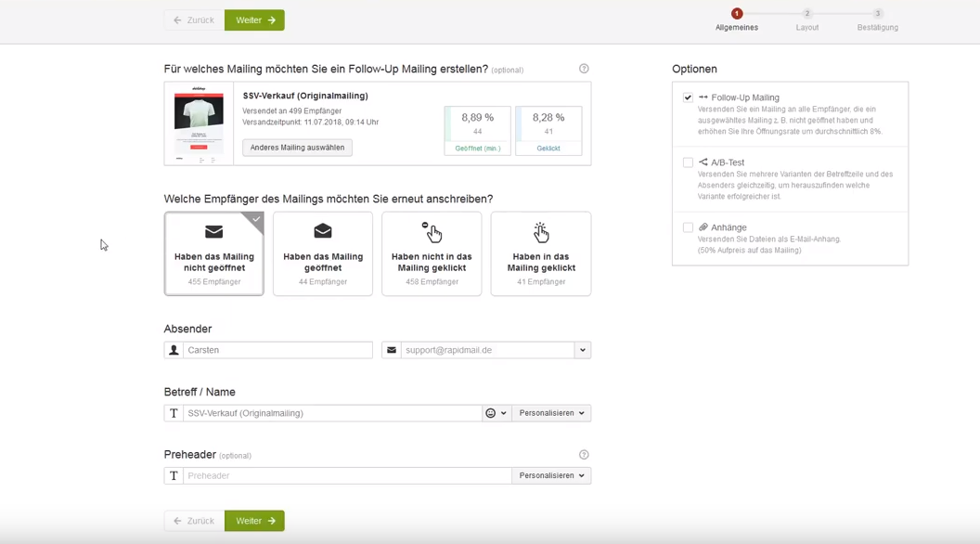980x544 pixels.
Task: Click 'Anderes Mailing auswählen' button
Action: click(297, 148)
